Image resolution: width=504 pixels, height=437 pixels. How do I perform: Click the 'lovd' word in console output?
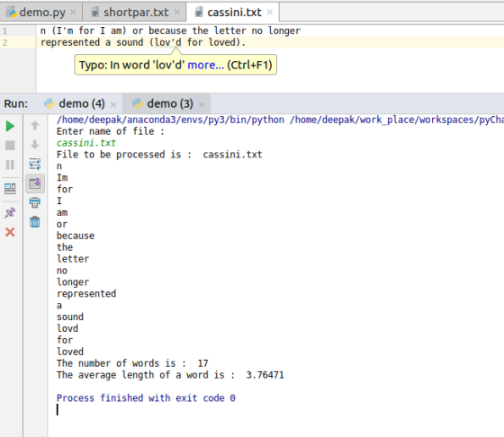[67, 328]
